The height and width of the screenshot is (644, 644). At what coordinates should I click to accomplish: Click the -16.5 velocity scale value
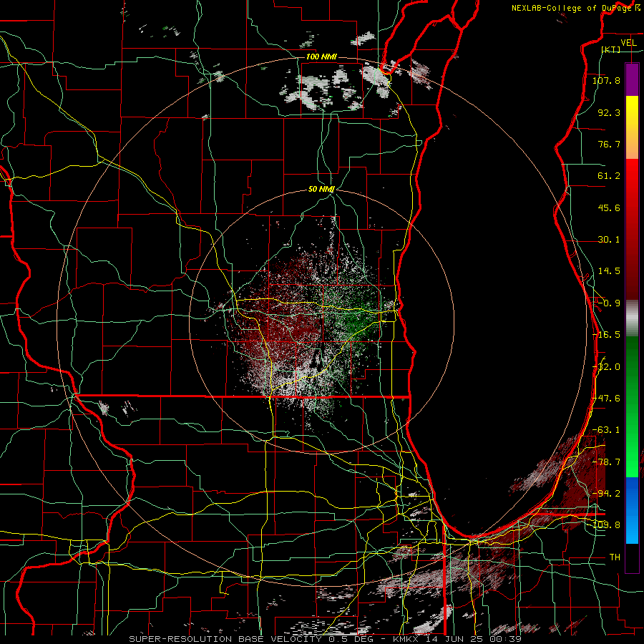pyautogui.click(x=606, y=335)
